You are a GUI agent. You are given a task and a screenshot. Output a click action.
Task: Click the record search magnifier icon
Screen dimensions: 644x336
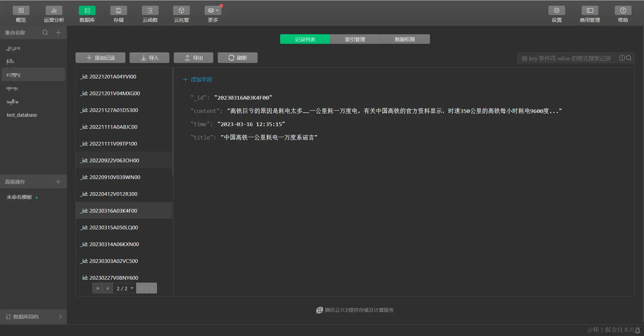point(629,58)
